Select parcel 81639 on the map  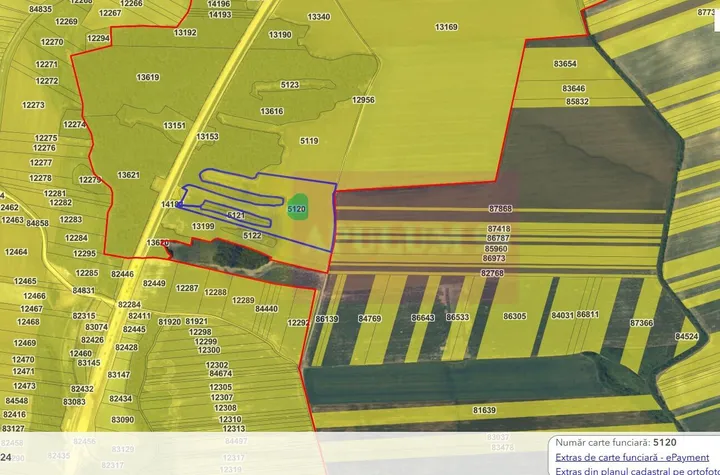484,410
